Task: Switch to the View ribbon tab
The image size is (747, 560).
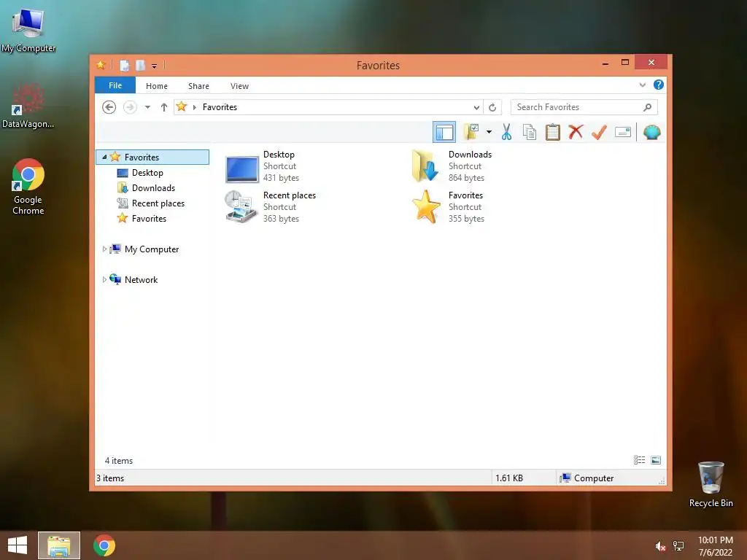Action: click(x=239, y=86)
